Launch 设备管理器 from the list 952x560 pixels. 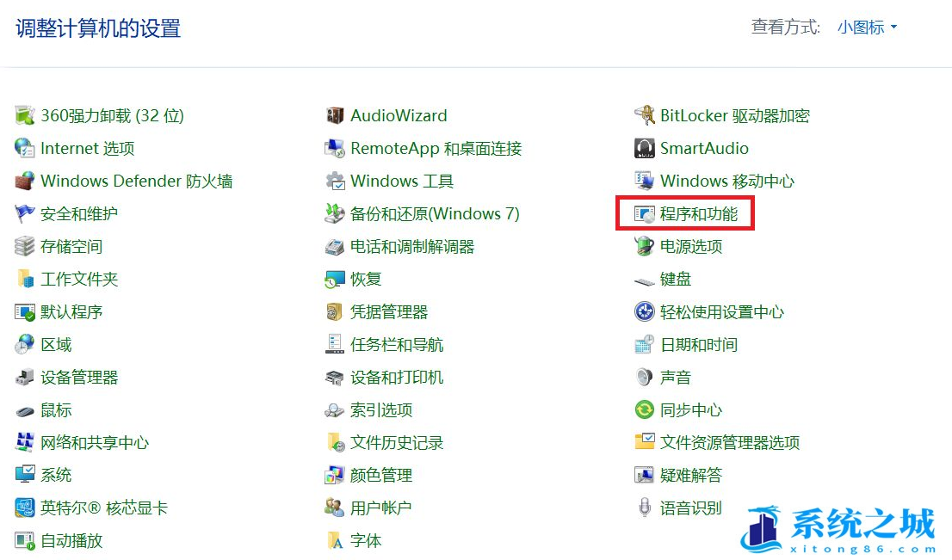77,377
